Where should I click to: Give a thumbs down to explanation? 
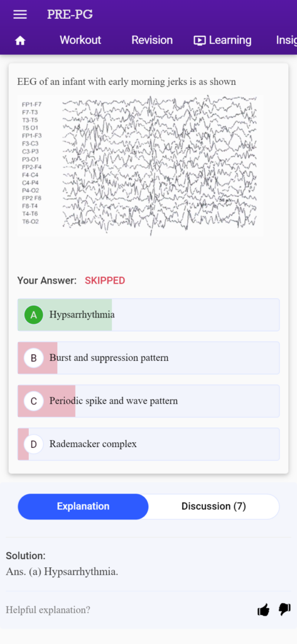click(x=284, y=610)
